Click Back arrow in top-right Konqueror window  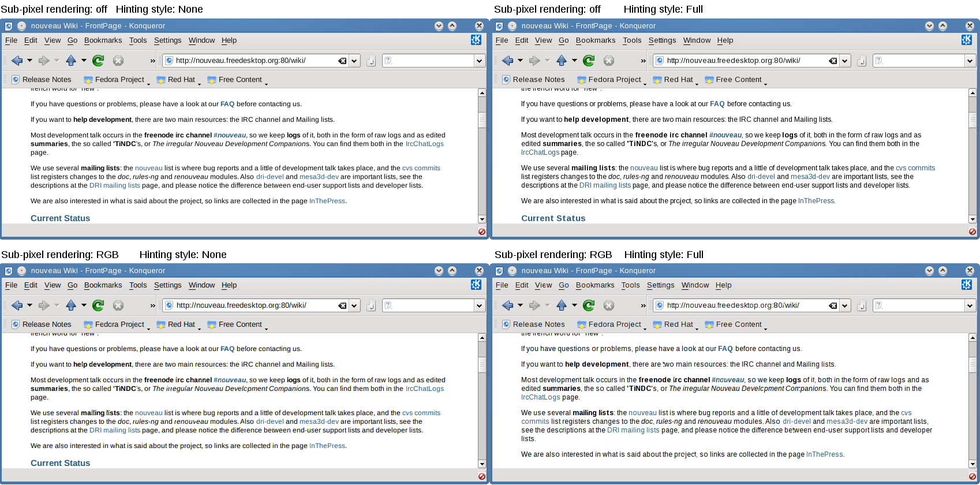coord(507,61)
